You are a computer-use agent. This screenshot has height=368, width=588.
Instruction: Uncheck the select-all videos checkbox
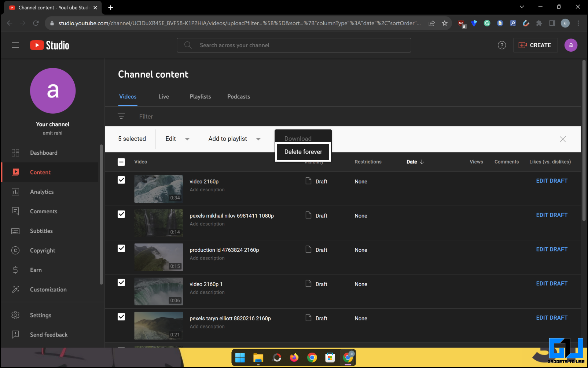point(121,162)
